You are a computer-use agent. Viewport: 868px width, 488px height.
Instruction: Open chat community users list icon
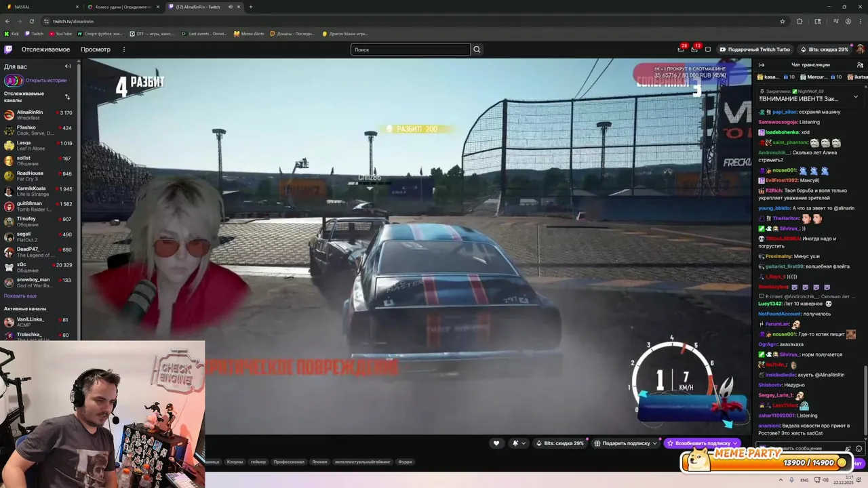pos(860,65)
